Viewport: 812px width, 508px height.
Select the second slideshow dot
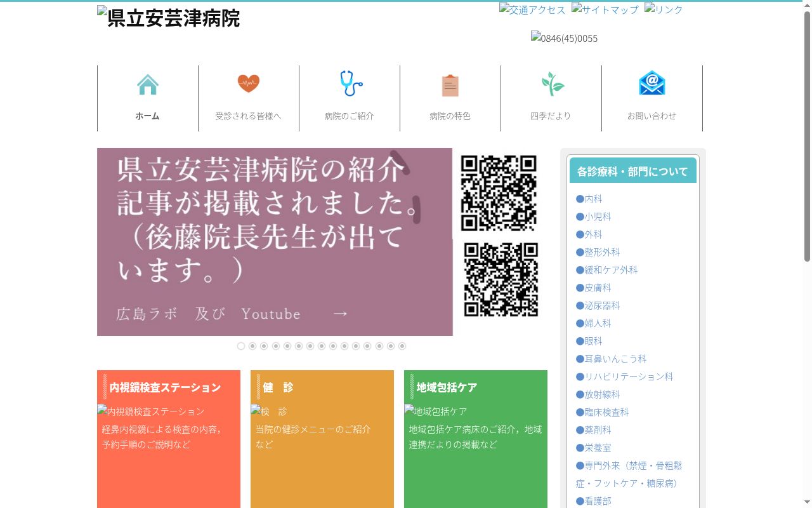(252, 346)
